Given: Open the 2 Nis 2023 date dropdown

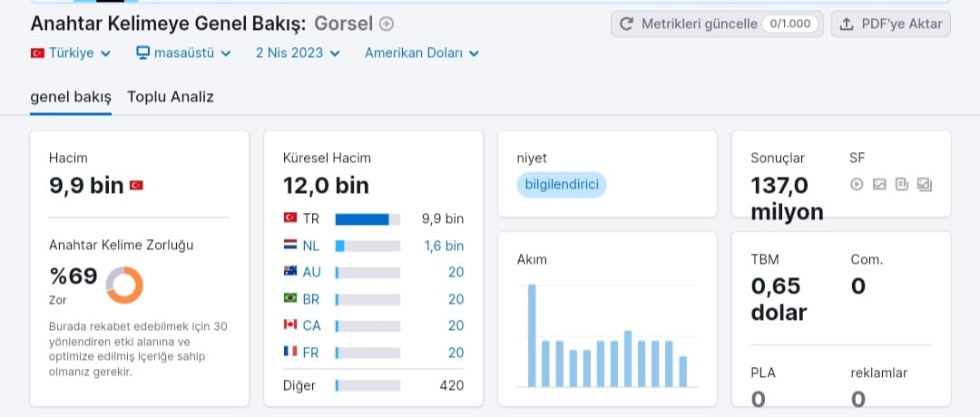Looking at the screenshot, I should 298,53.
